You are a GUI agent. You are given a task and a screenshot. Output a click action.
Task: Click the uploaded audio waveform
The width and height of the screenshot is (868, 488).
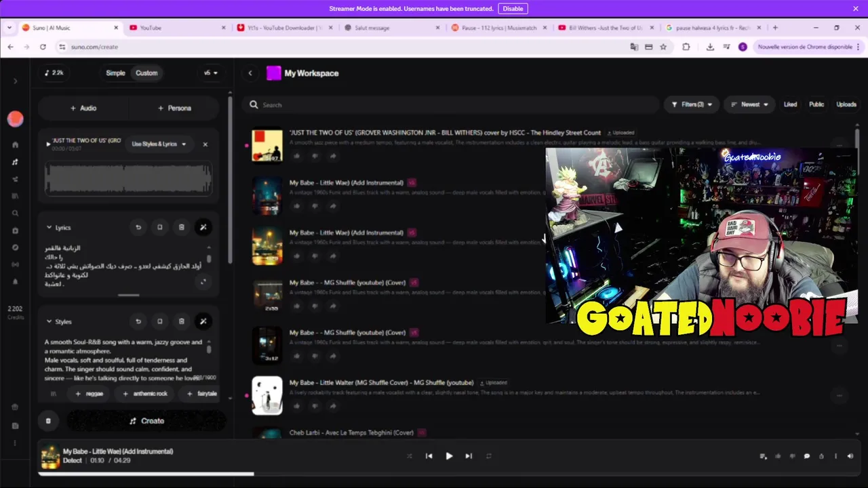tap(128, 180)
